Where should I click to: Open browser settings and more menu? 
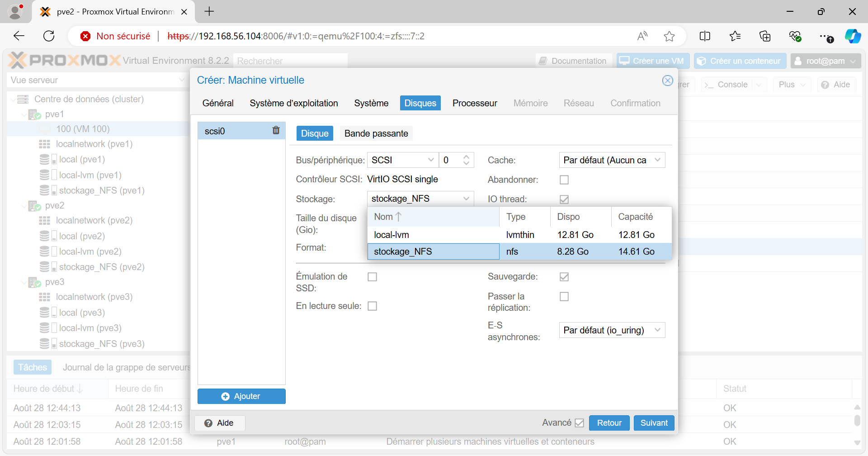pyautogui.click(x=826, y=37)
